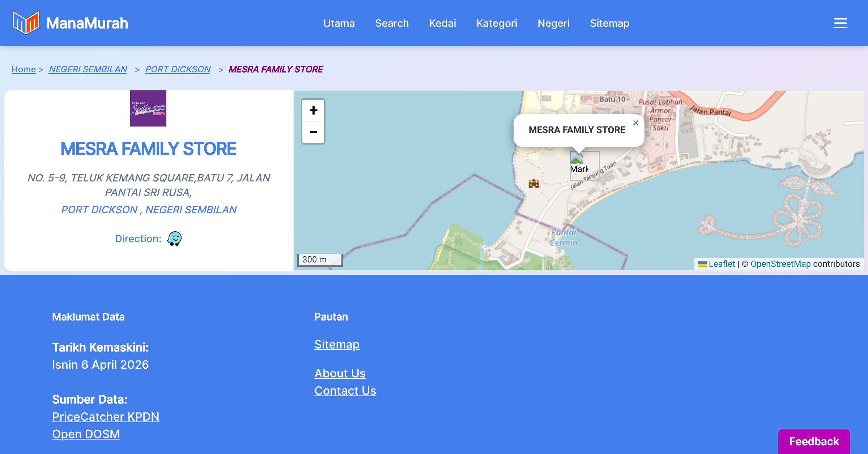Click the Home breadcrumb link
Screen dimensions: 868x454
pos(24,69)
